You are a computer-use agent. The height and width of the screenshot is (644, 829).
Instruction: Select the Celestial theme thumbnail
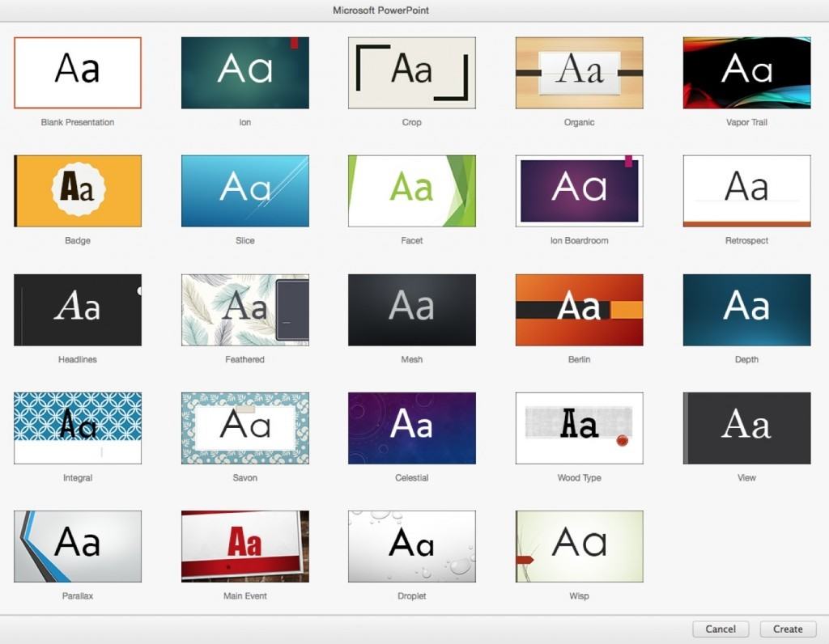pyautogui.click(x=412, y=429)
